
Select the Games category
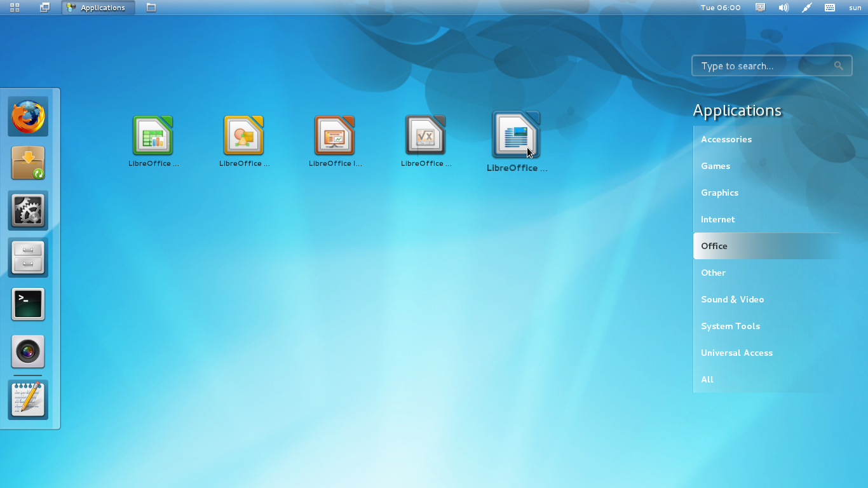click(715, 166)
